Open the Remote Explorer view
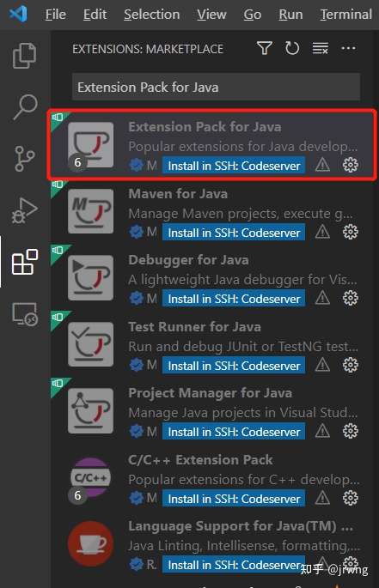This screenshot has width=379, height=588. (x=25, y=314)
